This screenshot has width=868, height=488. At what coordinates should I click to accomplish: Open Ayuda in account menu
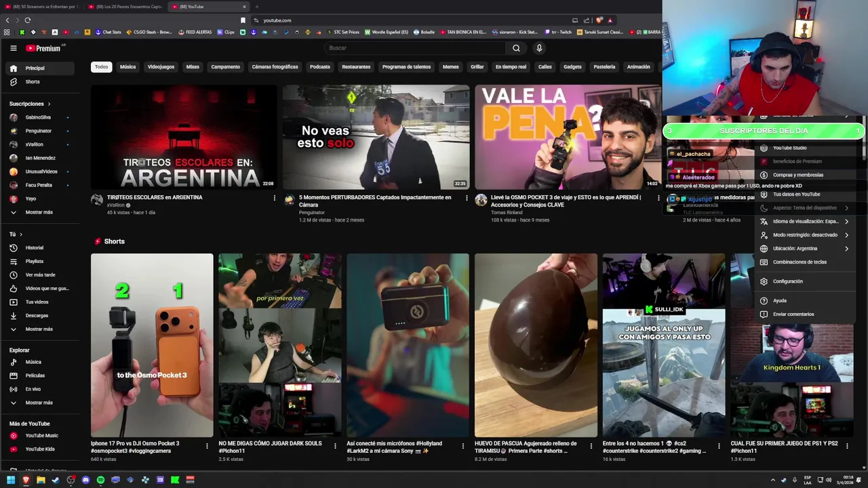(804, 300)
